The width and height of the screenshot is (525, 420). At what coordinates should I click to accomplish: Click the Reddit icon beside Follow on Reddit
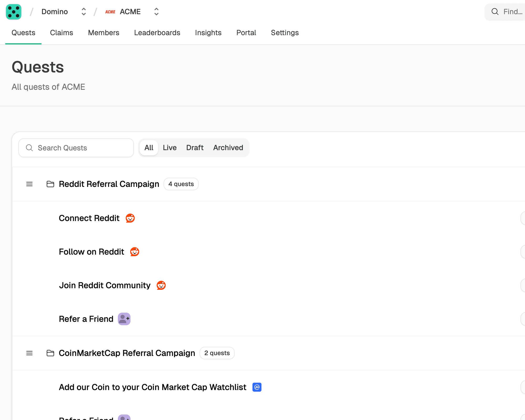135,252
